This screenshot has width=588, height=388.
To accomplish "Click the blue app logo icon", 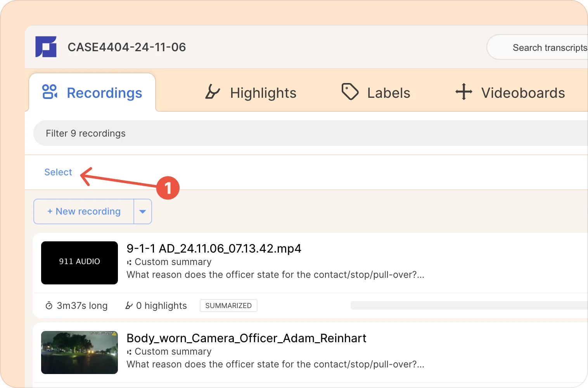I will (46, 47).
